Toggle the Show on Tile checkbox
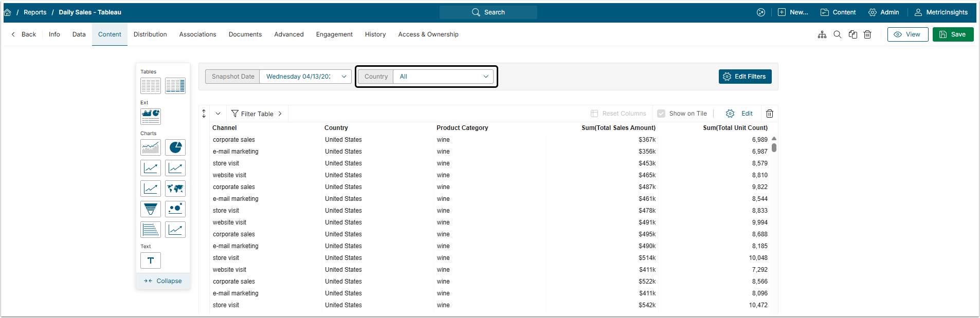Screen dimensions: 980x318 pos(661,114)
